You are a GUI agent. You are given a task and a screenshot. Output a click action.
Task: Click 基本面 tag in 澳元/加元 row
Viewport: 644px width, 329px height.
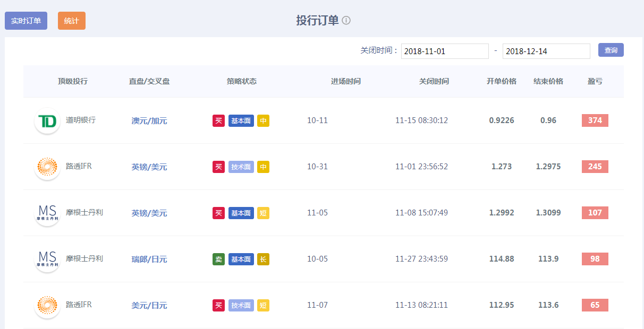tap(241, 120)
